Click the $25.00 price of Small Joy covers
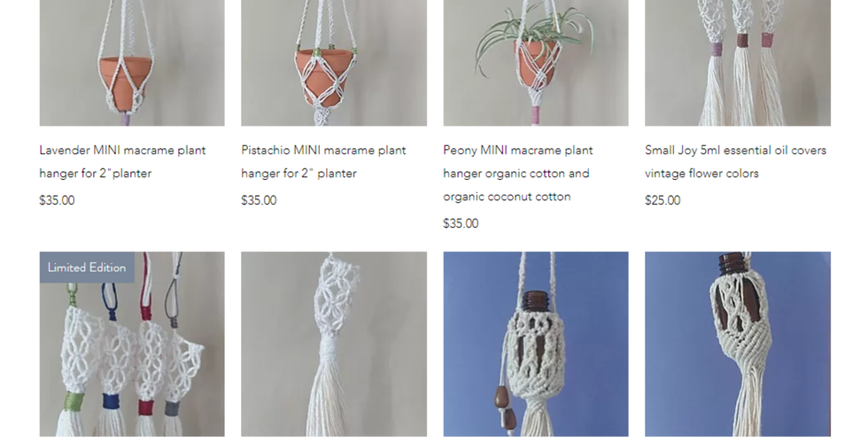The image size is (868, 443). point(663,200)
